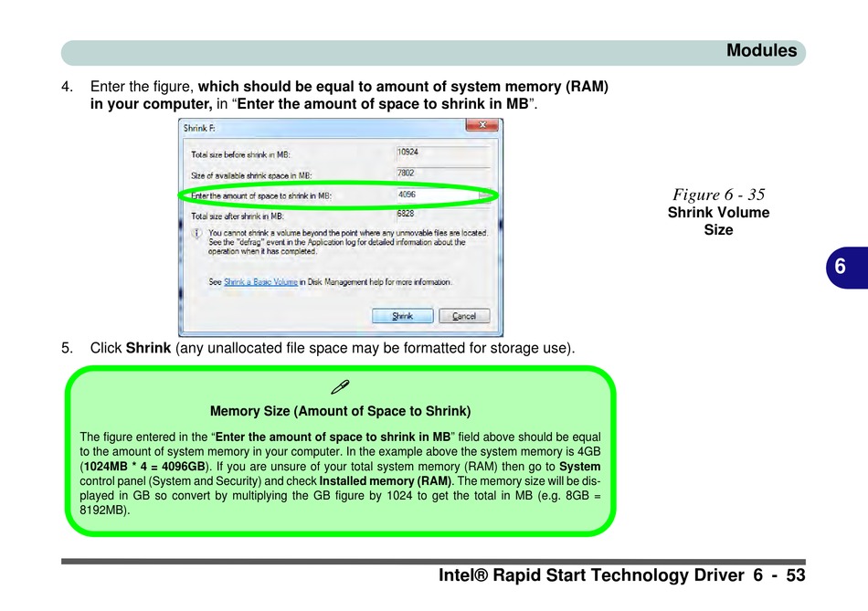Click the spinner arrows beside the 4096 value

click(485, 195)
